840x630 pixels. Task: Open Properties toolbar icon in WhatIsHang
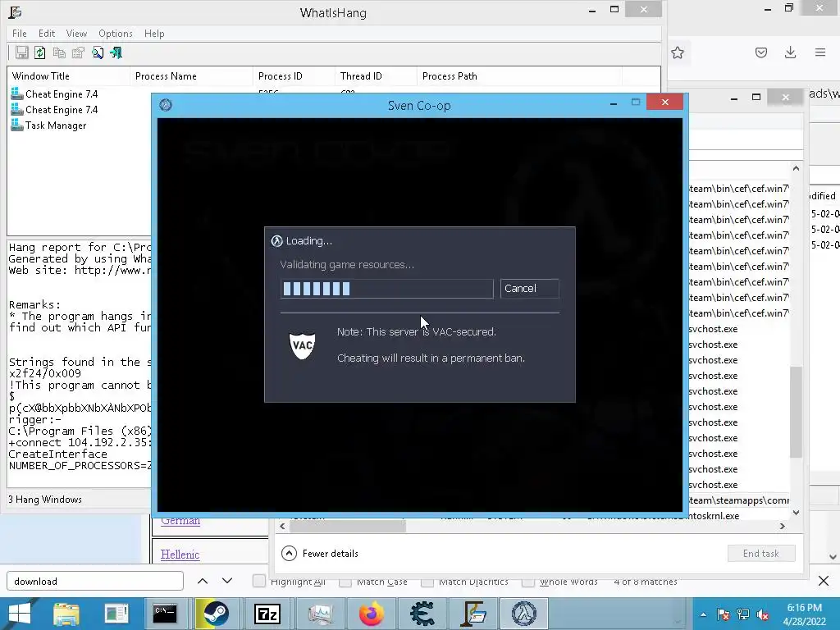click(78, 52)
